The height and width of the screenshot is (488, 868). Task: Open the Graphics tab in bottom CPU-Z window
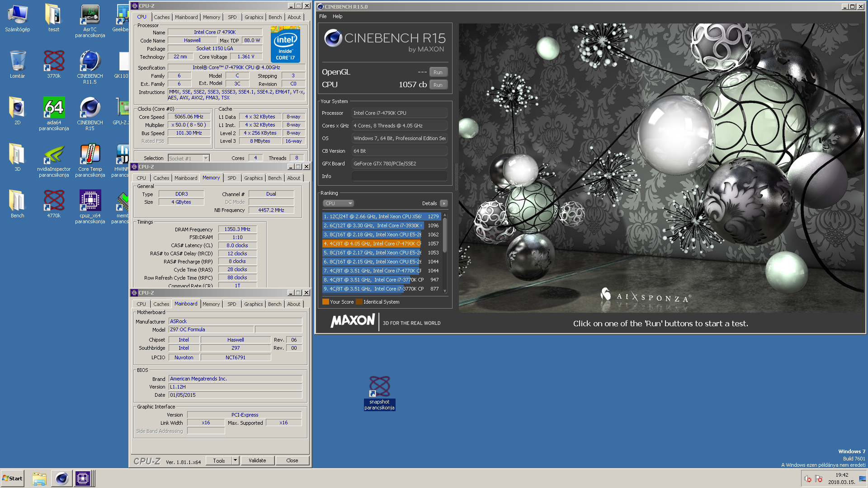coord(253,304)
